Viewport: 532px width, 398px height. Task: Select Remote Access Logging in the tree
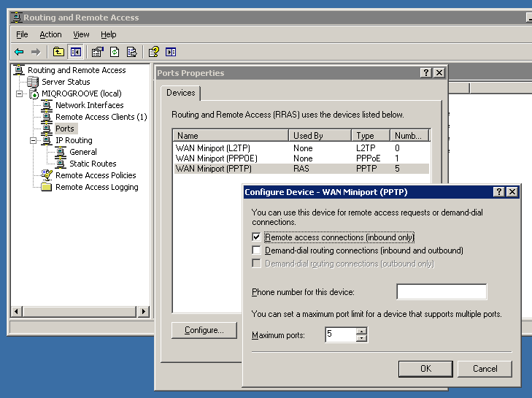click(97, 187)
